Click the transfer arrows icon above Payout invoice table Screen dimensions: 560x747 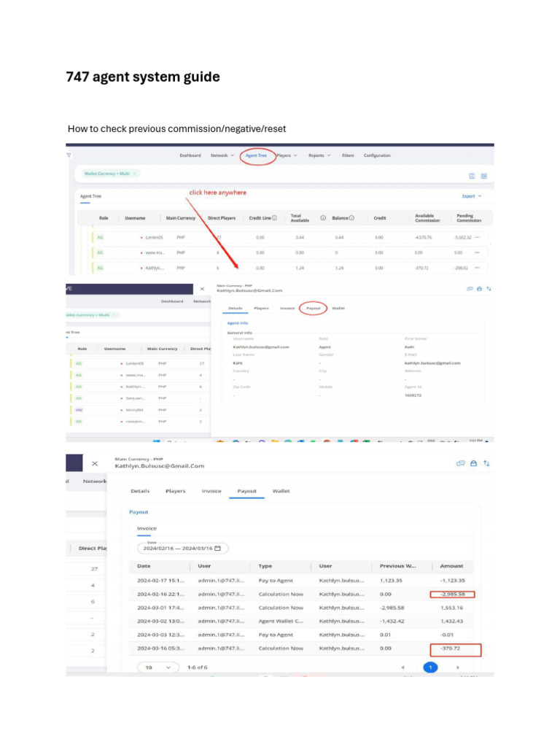tap(486, 463)
